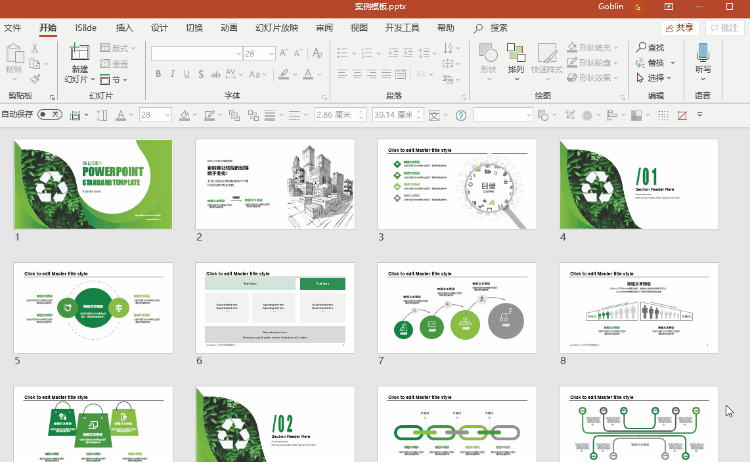Switch to the iSlide tab
Image resolution: width=750 pixels, height=462 pixels.
tap(86, 28)
